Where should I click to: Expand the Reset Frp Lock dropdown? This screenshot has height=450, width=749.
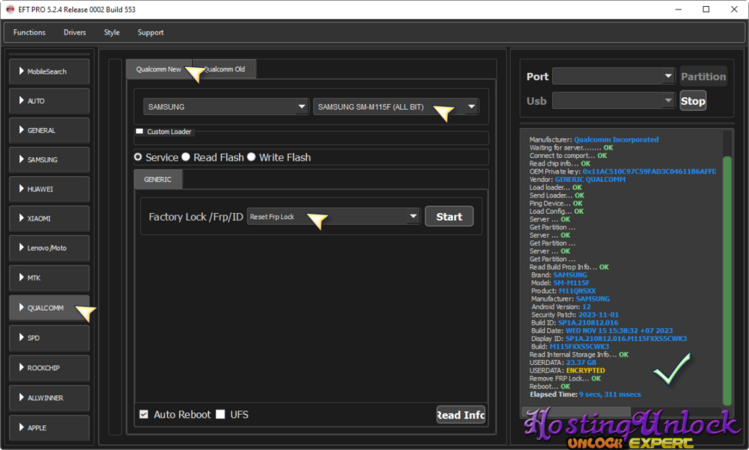[x=331, y=216]
